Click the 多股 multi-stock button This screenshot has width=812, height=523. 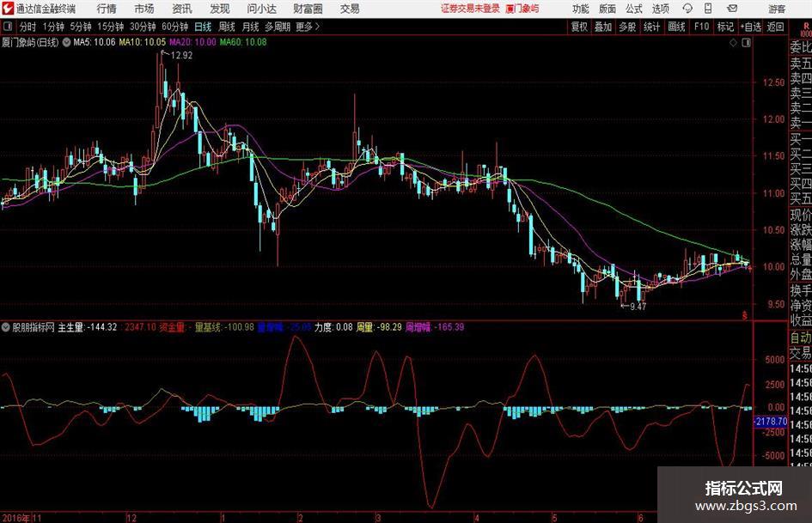627,27
